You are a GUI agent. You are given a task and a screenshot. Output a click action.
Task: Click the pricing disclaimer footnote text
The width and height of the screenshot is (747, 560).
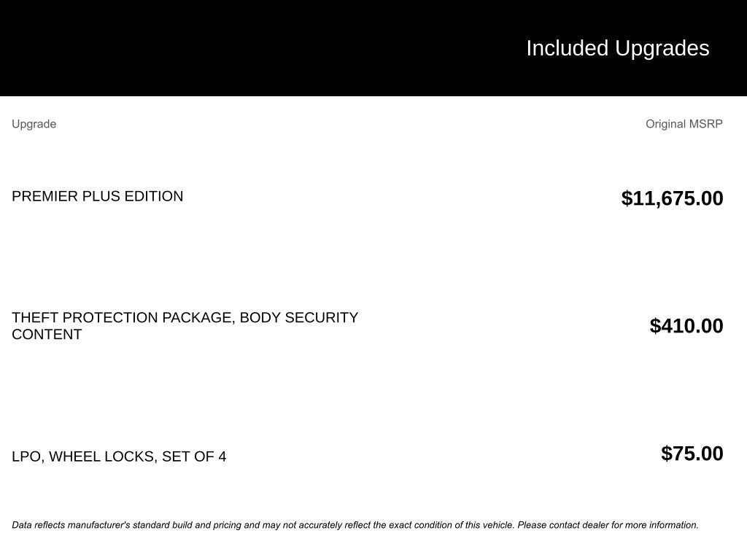[355, 525]
